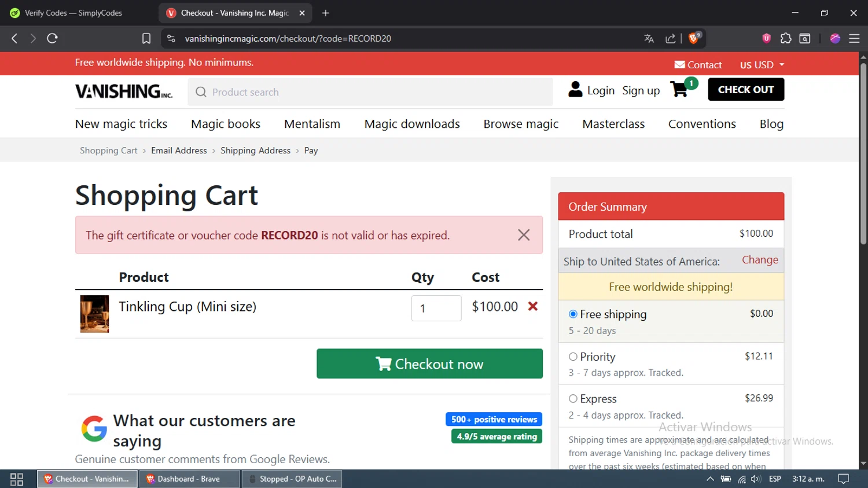This screenshot has width=868, height=488.
Task: Click the page vertical scrollbar thumb
Action: (x=863, y=153)
